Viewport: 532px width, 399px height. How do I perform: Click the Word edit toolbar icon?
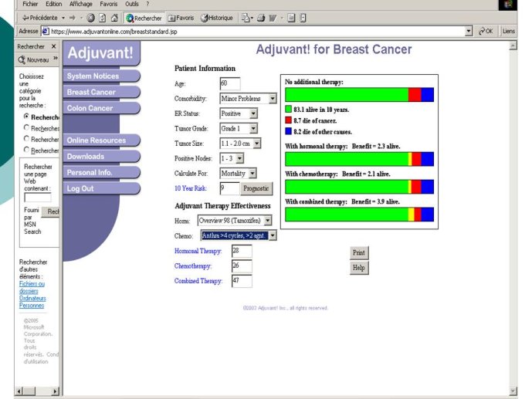pos(273,18)
